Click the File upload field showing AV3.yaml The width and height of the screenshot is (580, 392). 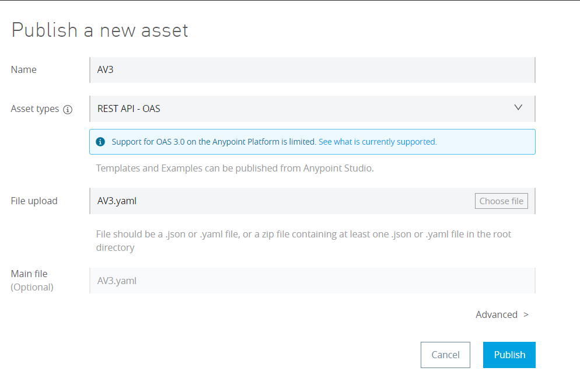tap(281, 201)
